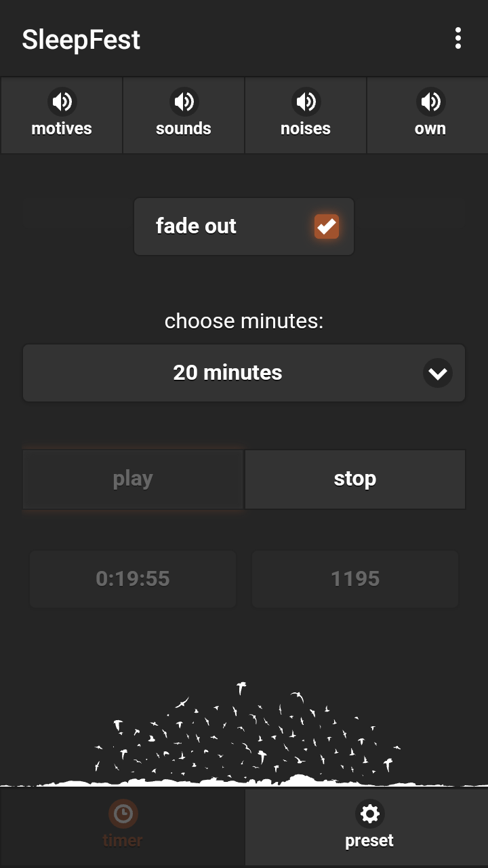Uncheck the fade out checkbox

[326, 226]
